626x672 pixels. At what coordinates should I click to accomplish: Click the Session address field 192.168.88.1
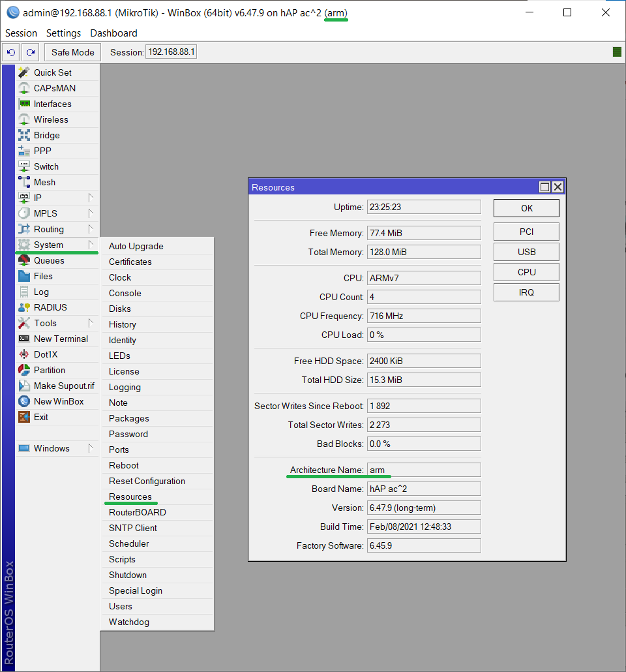[171, 52]
